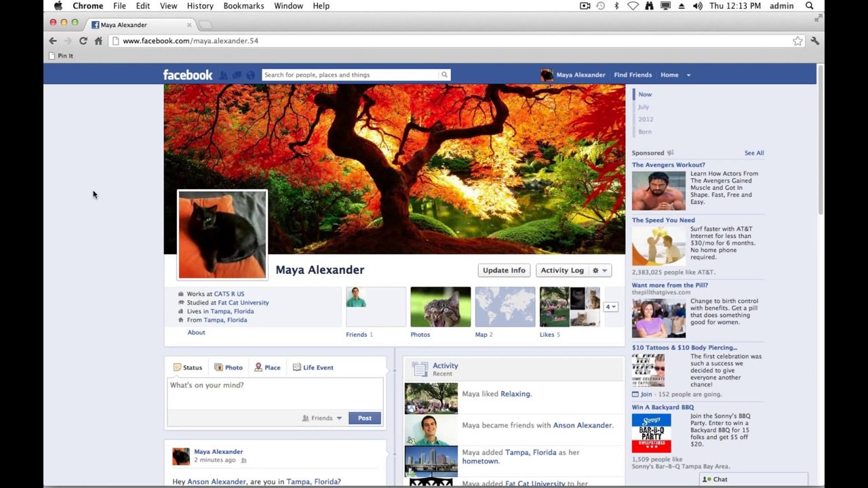This screenshot has width=868, height=488.
Task: Select the Place composer tab
Action: tap(267, 367)
